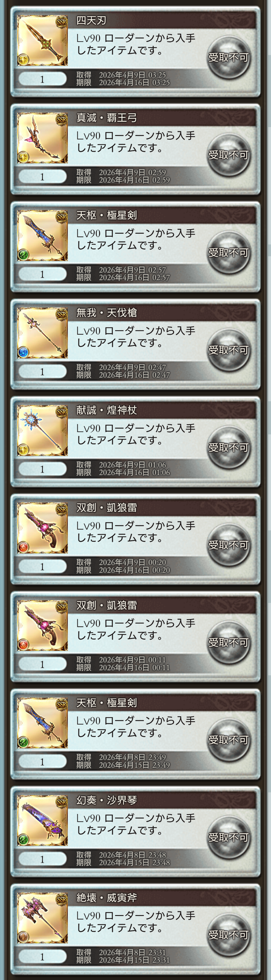271x980 pixels.
Task: Click quantity field of the 四天刃 entry
Action: tap(42, 79)
